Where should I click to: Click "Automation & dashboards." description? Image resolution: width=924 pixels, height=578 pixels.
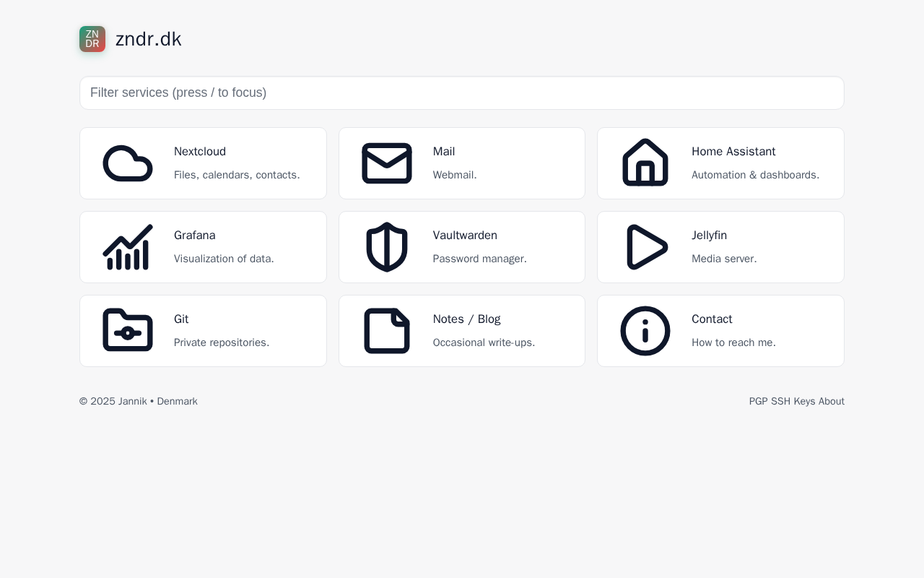pos(756,175)
